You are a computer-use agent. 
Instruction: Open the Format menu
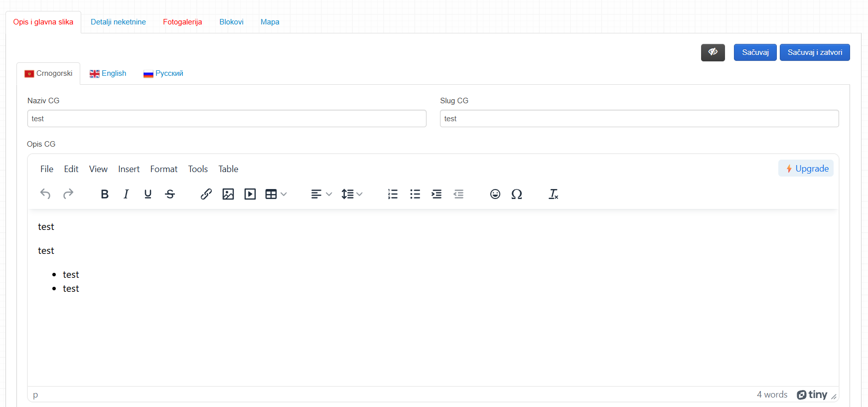pos(164,169)
